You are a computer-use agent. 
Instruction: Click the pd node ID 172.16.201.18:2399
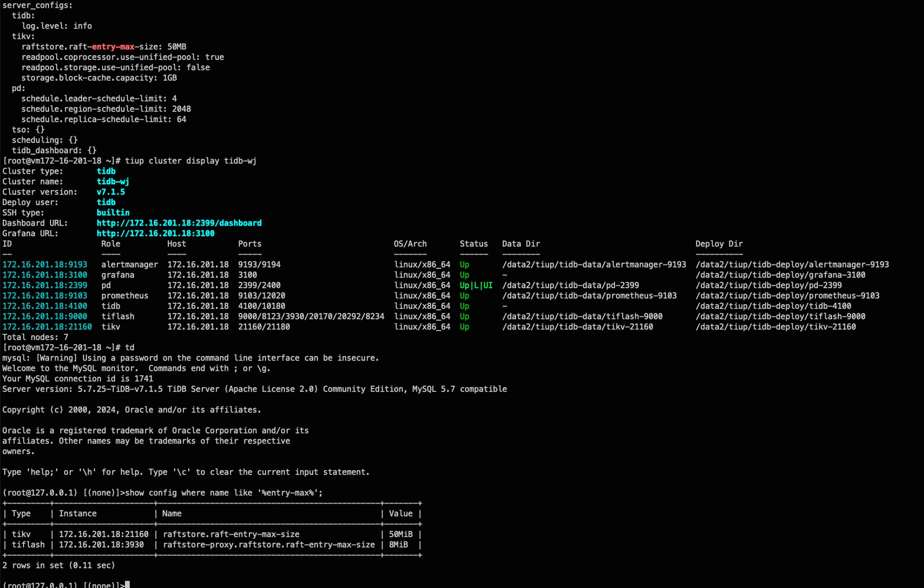coord(45,285)
